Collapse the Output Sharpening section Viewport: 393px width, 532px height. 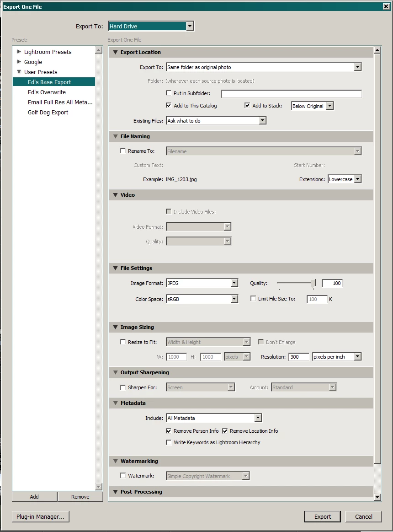(x=115, y=372)
